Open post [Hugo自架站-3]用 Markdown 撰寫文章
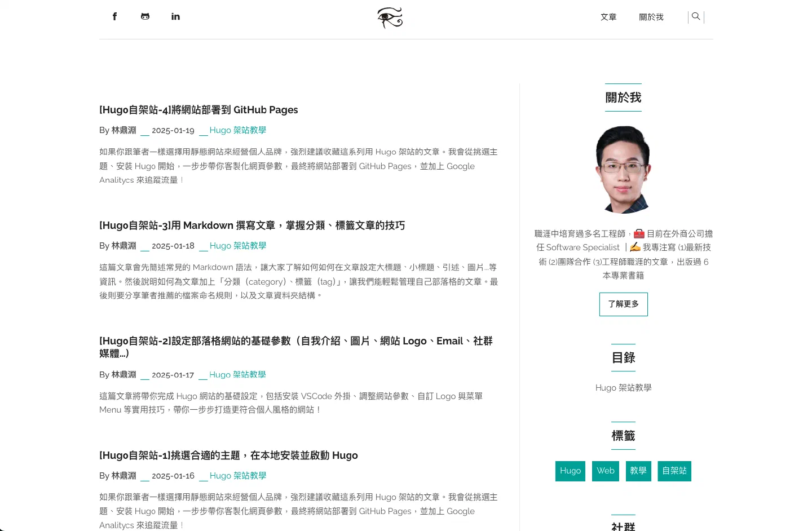This screenshot has height=531, width=812. [x=252, y=225]
